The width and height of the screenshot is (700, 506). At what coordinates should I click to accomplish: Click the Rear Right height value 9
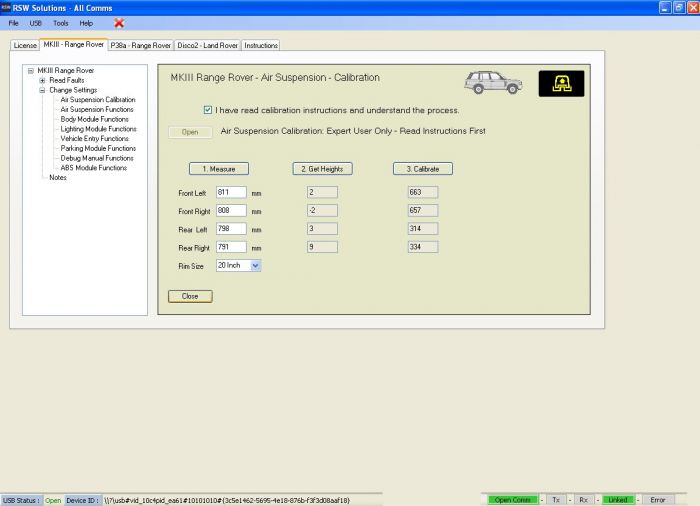click(x=322, y=247)
